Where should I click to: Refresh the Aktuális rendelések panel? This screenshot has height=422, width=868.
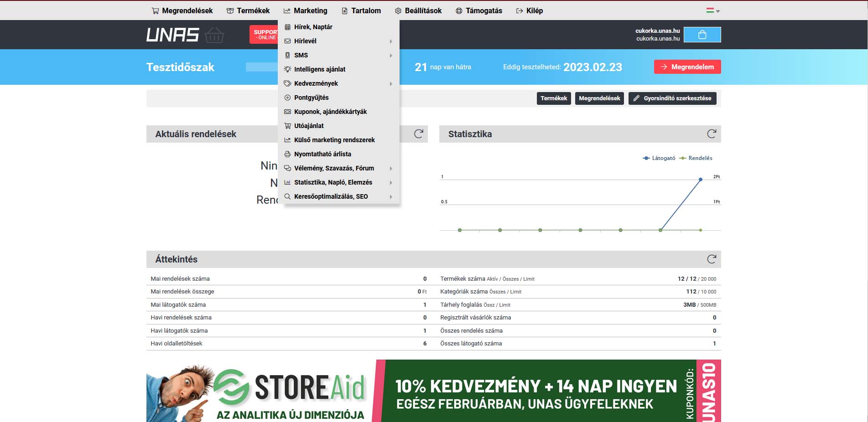(x=418, y=134)
